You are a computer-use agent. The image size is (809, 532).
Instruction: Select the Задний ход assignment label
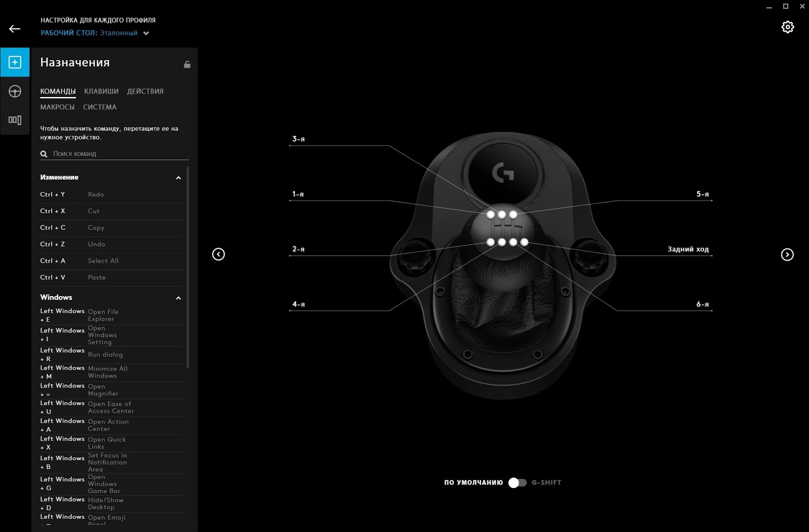[688, 249]
